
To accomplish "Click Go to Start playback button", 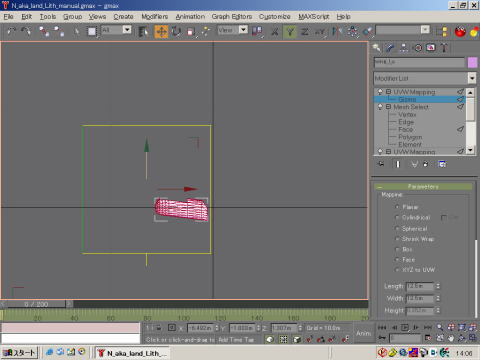I will point(382,327).
